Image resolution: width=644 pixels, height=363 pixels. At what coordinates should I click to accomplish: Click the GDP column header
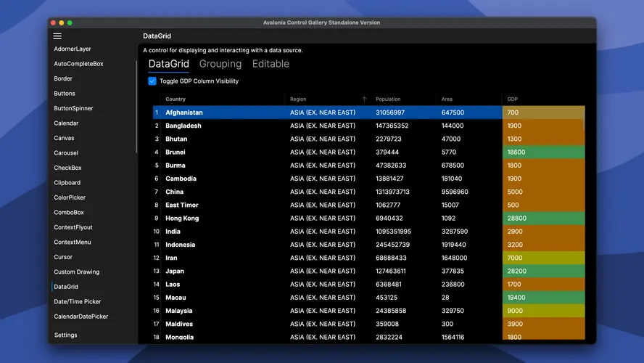(x=513, y=99)
